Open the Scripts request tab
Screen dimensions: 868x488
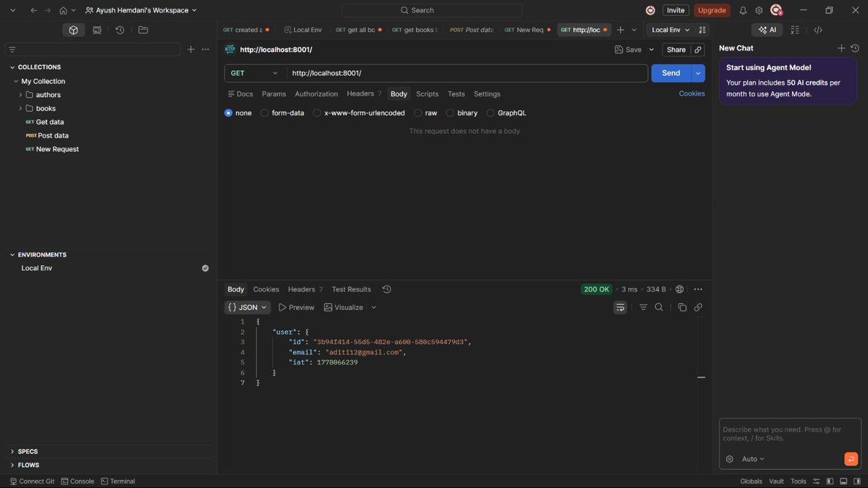(x=427, y=94)
